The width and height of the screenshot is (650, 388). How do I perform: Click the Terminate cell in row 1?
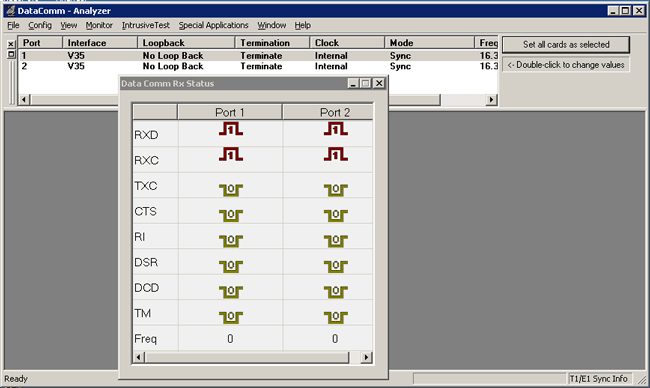261,56
